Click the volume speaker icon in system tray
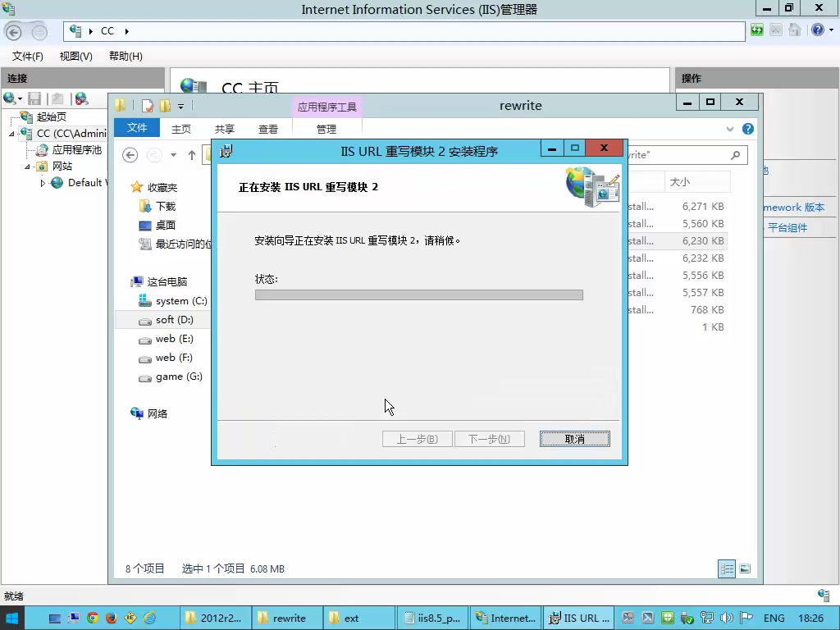 coord(727,619)
